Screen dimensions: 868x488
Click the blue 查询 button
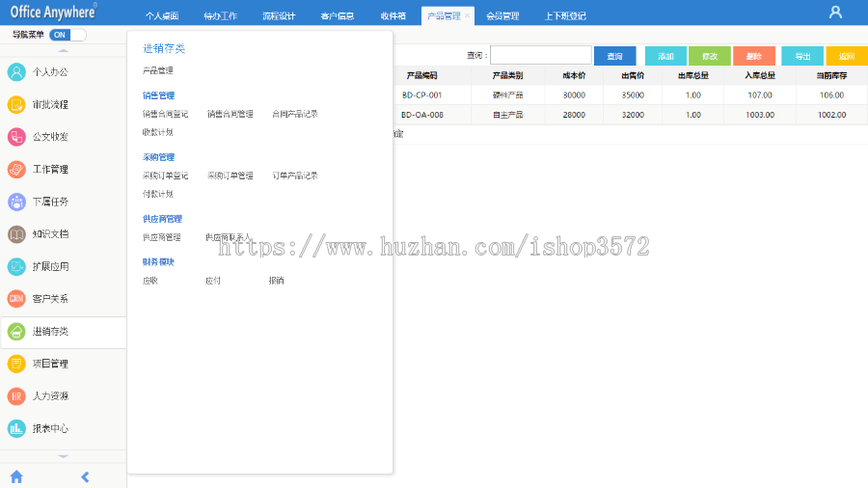[614, 56]
